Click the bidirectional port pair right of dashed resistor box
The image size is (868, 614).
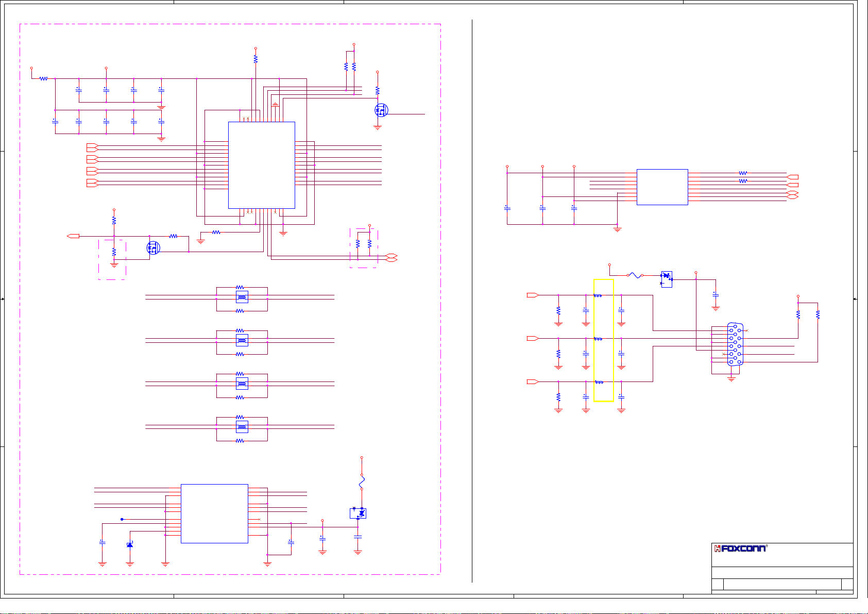pyautogui.click(x=392, y=258)
